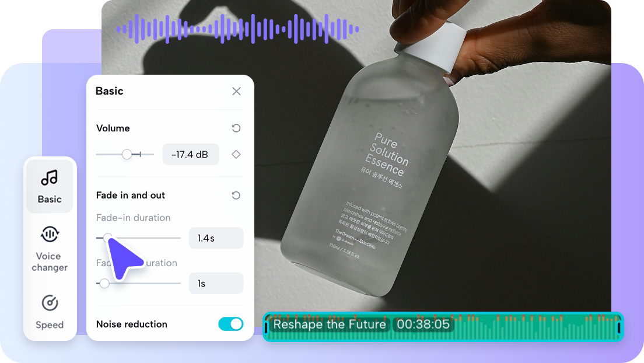
Task: Reset the Volume setting using its reset icon
Action: (236, 128)
